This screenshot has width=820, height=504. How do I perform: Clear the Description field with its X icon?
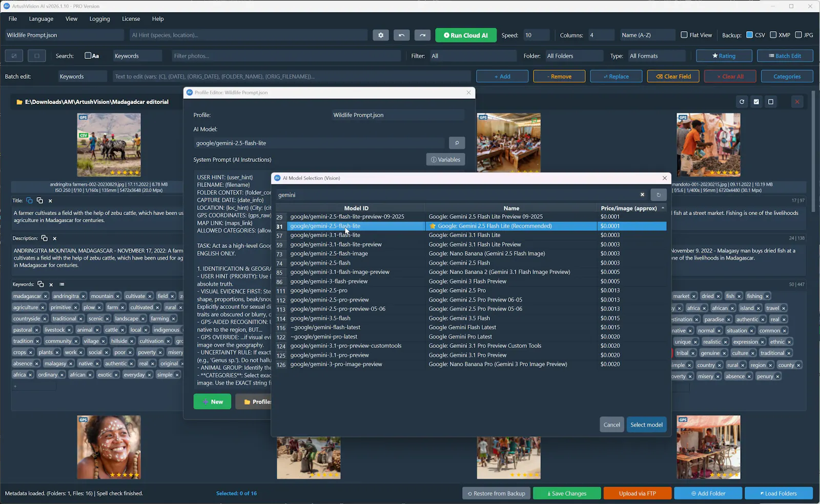pos(54,238)
